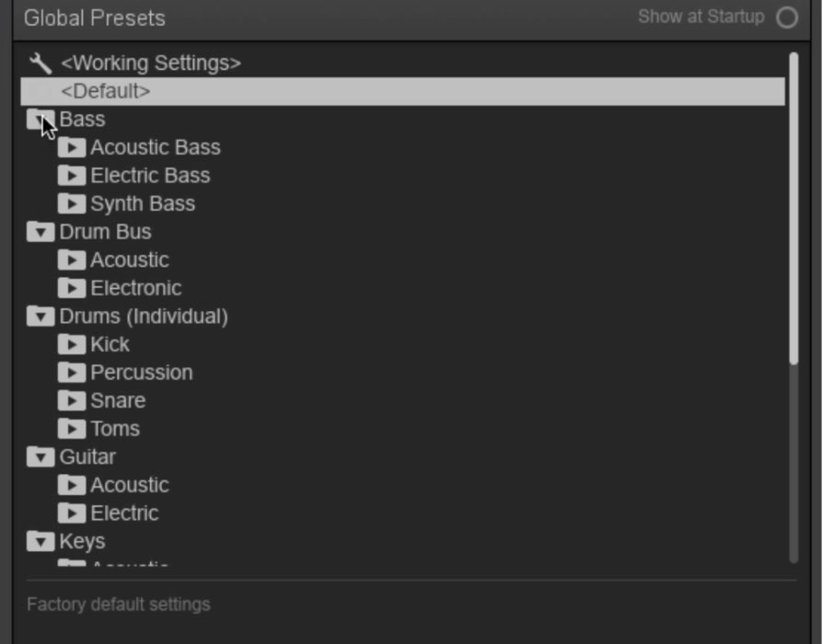Expand the Acoustic Bass folder
This screenshot has width=823, height=644.
coord(72,147)
